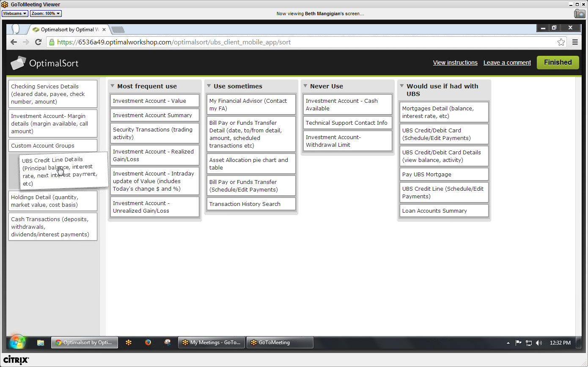
Task: Select the Optimalsort browser tab
Action: click(69, 30)
